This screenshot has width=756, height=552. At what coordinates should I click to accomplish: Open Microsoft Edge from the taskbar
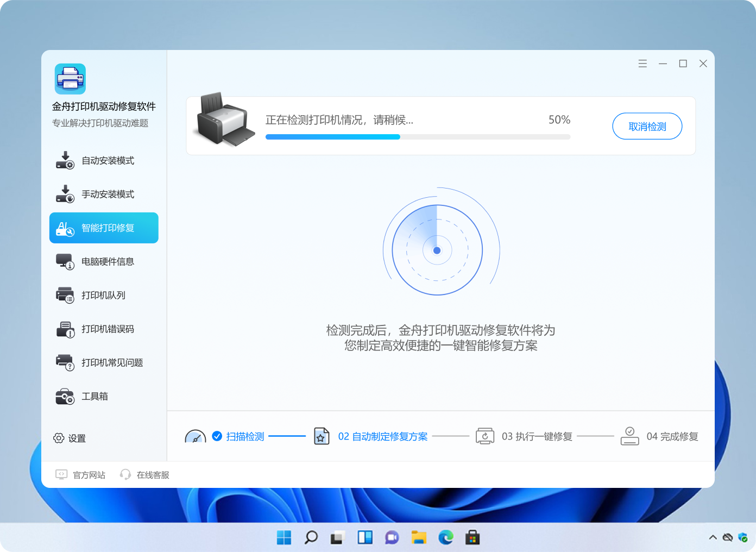click(x=446, y=537)
